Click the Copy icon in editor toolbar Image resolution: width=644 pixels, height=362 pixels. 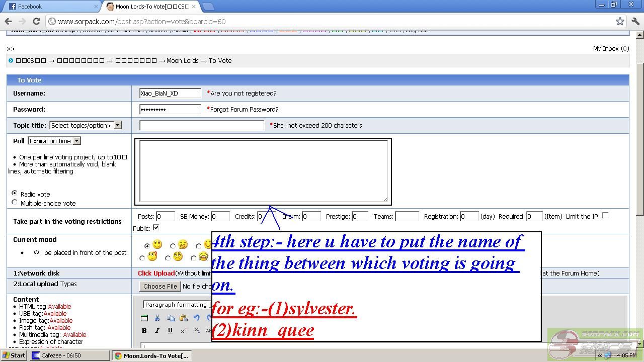(171, 318)
